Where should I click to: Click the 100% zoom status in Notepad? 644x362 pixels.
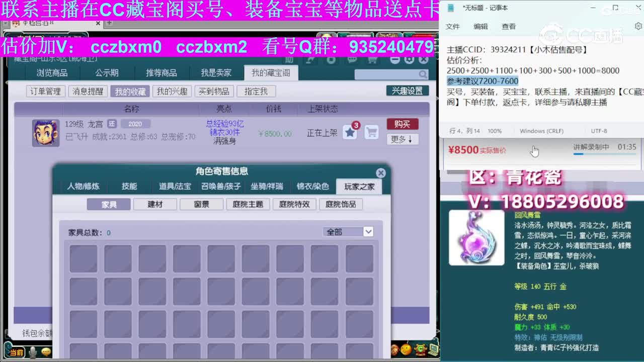tap(495, 131)
